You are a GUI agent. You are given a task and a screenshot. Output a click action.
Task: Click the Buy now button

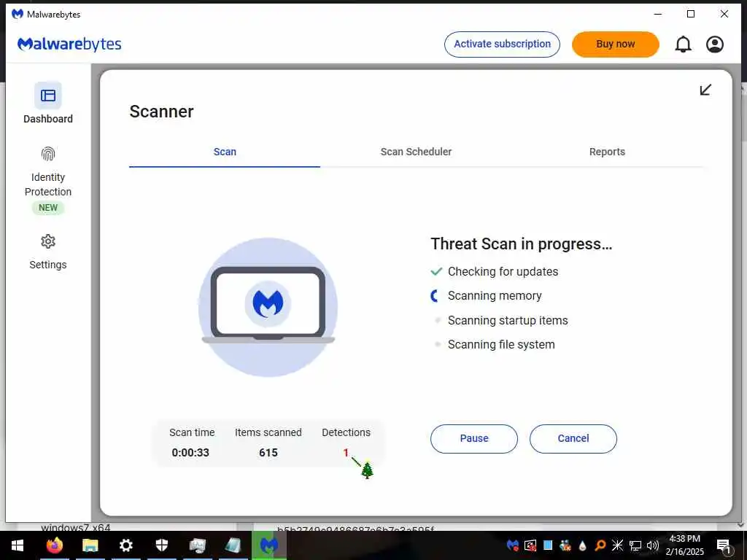pos(616,44)
